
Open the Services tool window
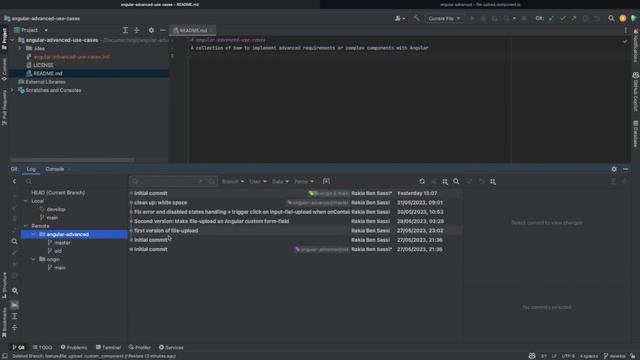(171, 347)
